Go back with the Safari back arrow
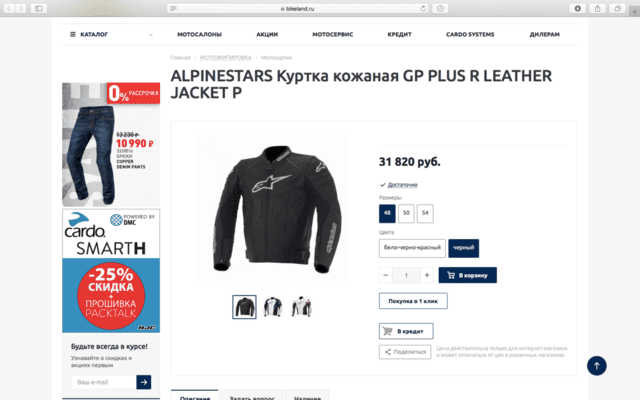The width and height of the screenshot is (640, 400). [9, 8]
